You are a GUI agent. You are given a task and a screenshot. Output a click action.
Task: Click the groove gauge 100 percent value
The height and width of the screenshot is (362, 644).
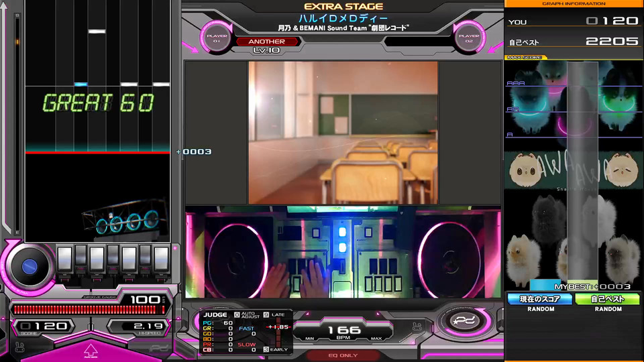point(145,300)
